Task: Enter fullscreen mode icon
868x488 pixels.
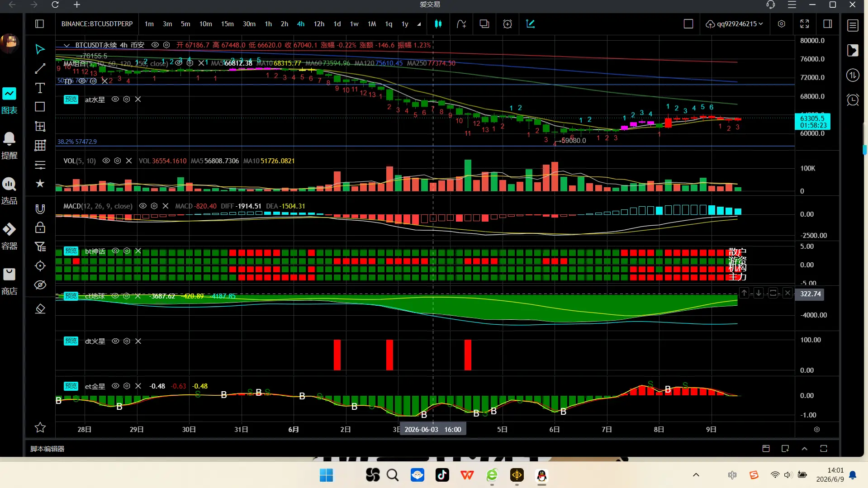Action: coord(804,24)
